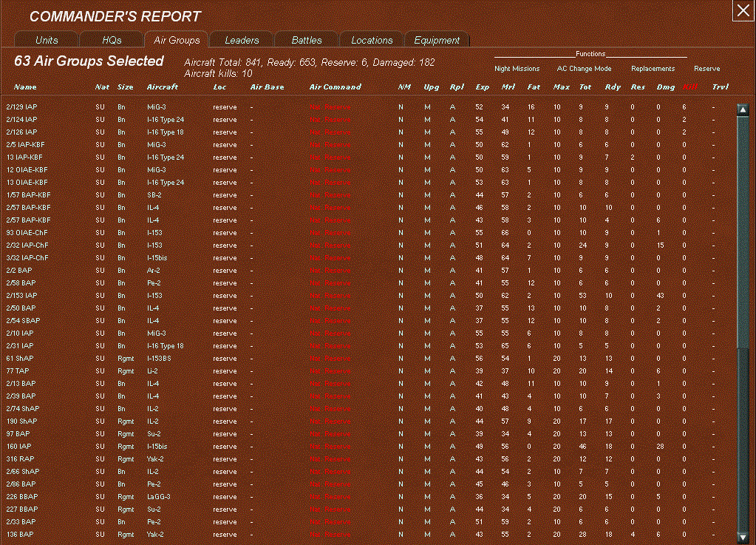This screenshot has height=545, width=756.
Task: Click Nat. Reserve command for 2/129 IAP
Action: point(330,107)
